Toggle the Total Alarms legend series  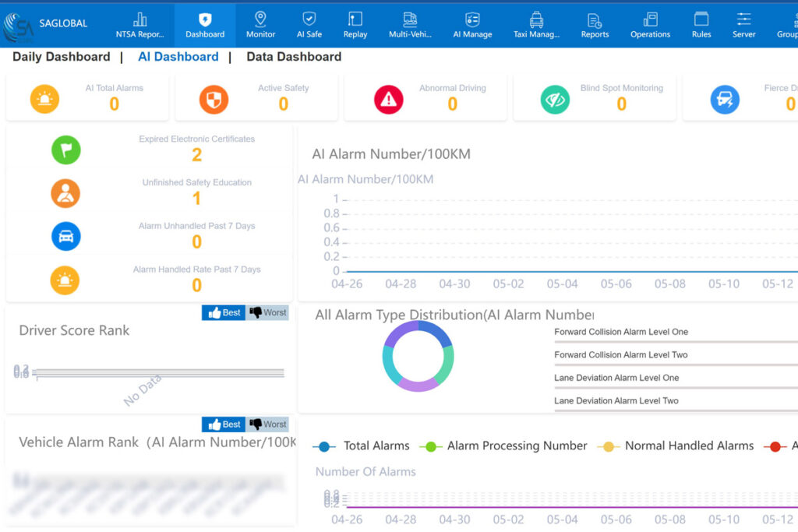coord(361,446)
